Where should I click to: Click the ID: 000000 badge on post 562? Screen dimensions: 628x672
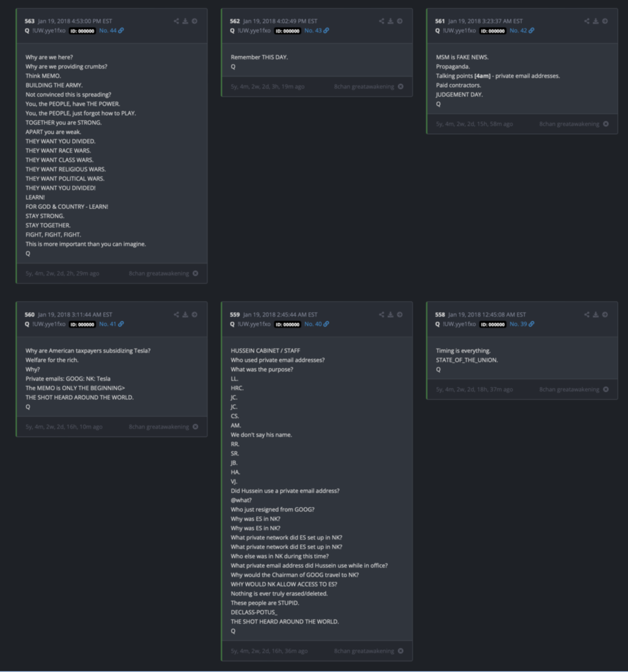coord(287,31)
